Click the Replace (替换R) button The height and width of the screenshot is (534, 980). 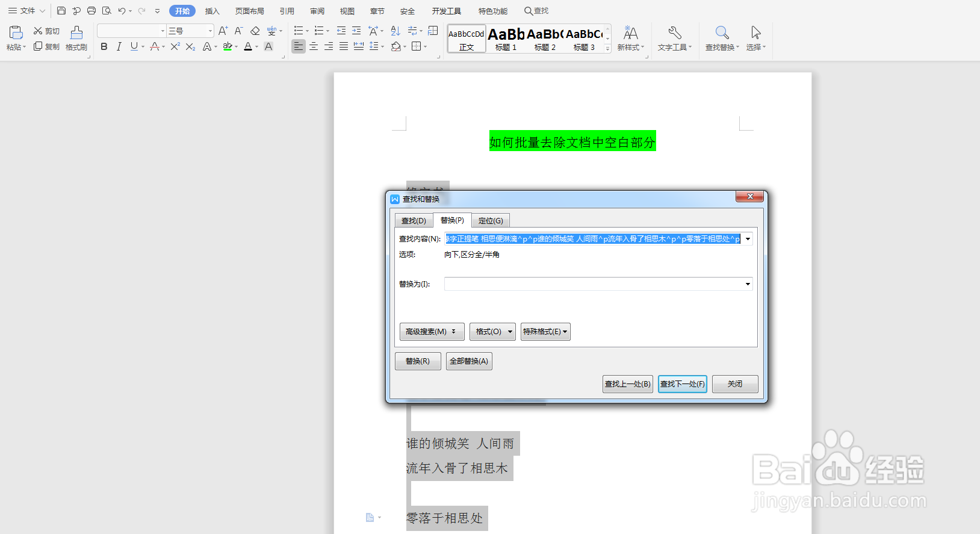pos(418,361)
